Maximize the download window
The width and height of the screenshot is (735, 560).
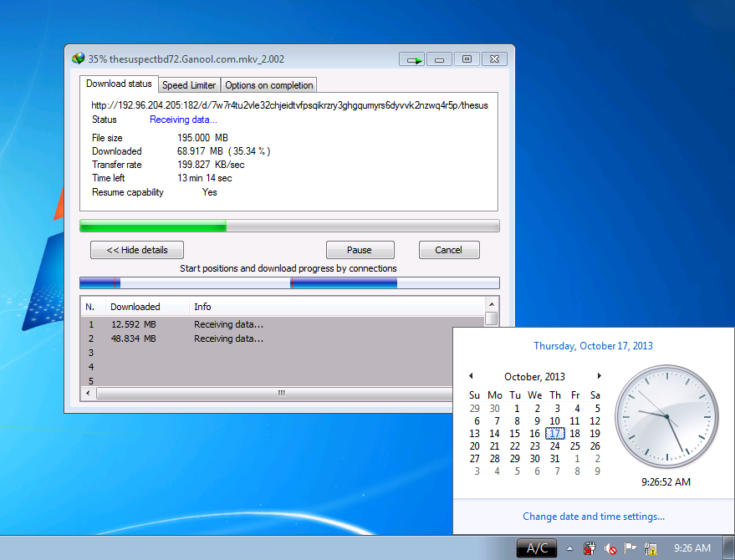pyautogui.click(x=467, y=59)
